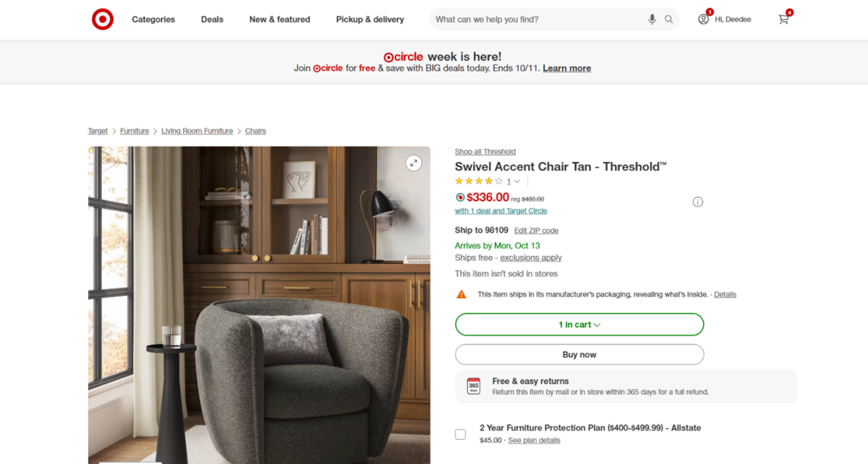Open the shopping cart icon
The image size is (868, 464).
tap(784, 19)
